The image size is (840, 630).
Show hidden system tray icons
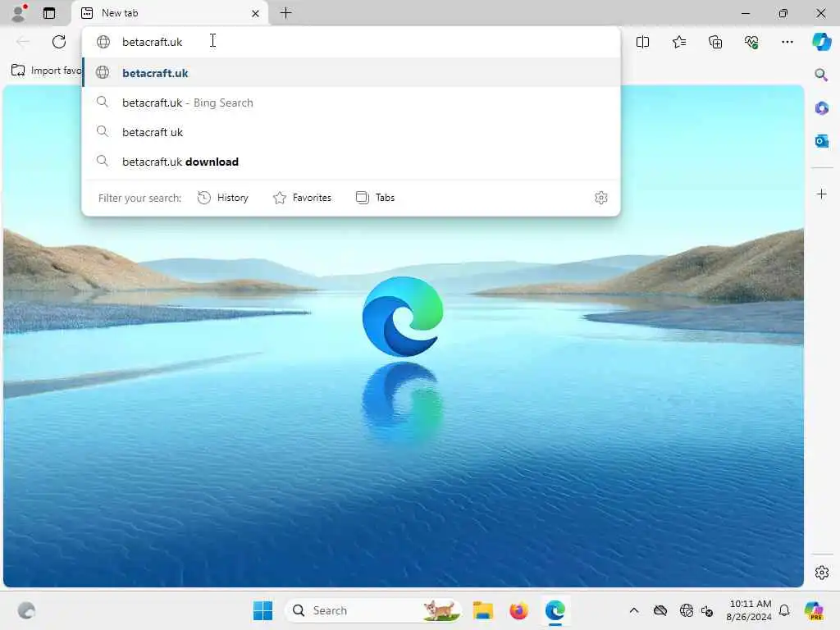coord(634,610)
